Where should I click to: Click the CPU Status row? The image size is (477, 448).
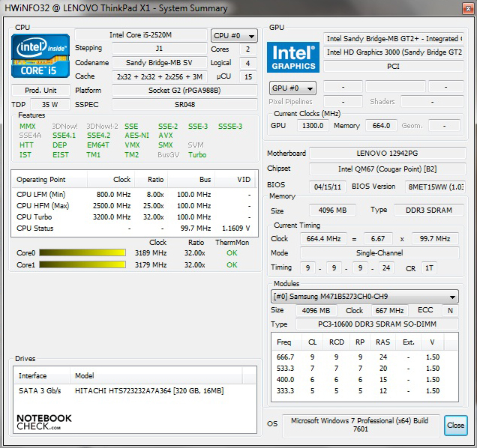134,228
